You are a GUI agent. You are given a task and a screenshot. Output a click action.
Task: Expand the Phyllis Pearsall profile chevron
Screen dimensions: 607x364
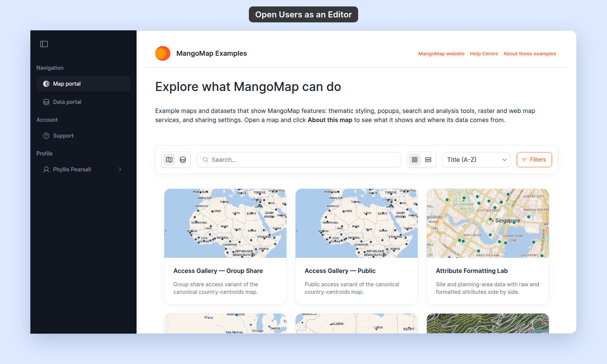tap(120, 169)
